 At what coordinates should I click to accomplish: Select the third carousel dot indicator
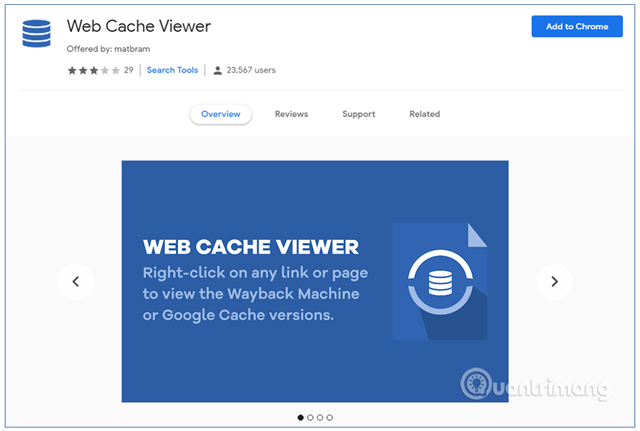(x=320, y=418)
